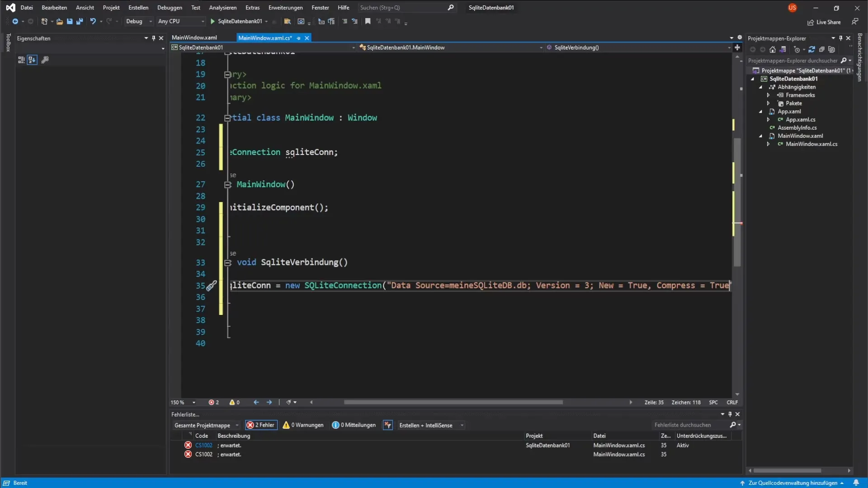Click the split editor plus icon

pyautogui.click(x=737, y=47)
